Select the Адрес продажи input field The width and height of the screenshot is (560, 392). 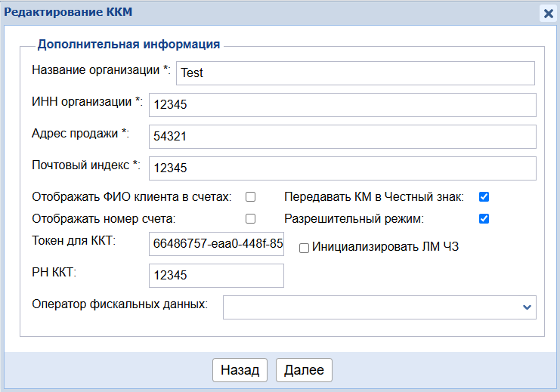[342, 137]
